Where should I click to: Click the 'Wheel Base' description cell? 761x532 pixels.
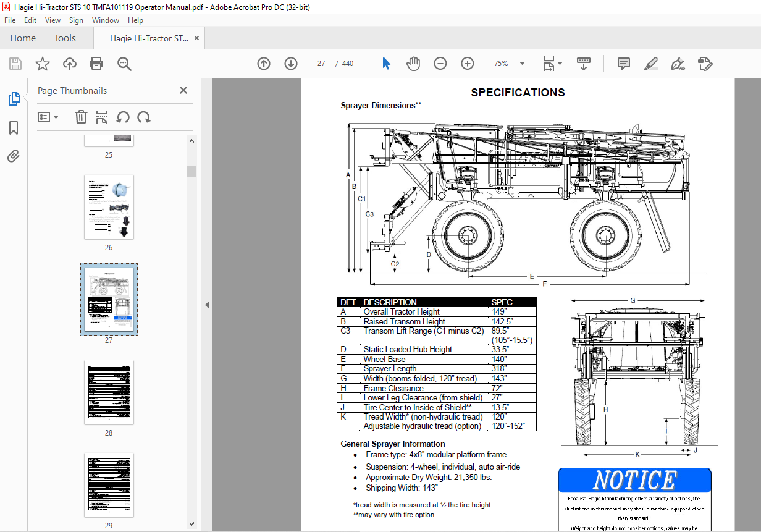coord(384,359)
